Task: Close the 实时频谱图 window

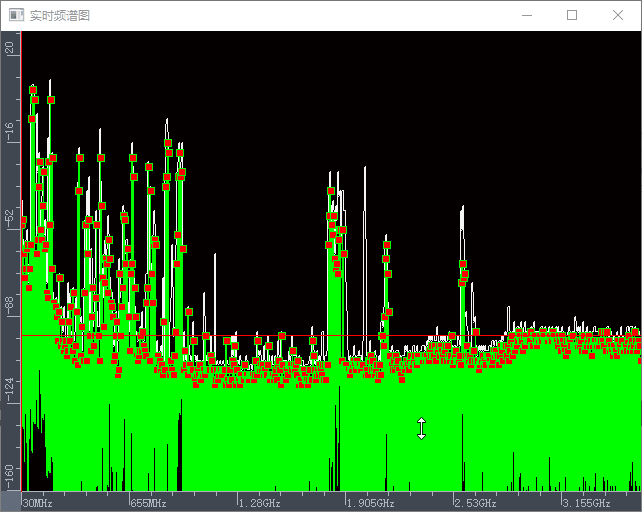Action: click(618, 15)
